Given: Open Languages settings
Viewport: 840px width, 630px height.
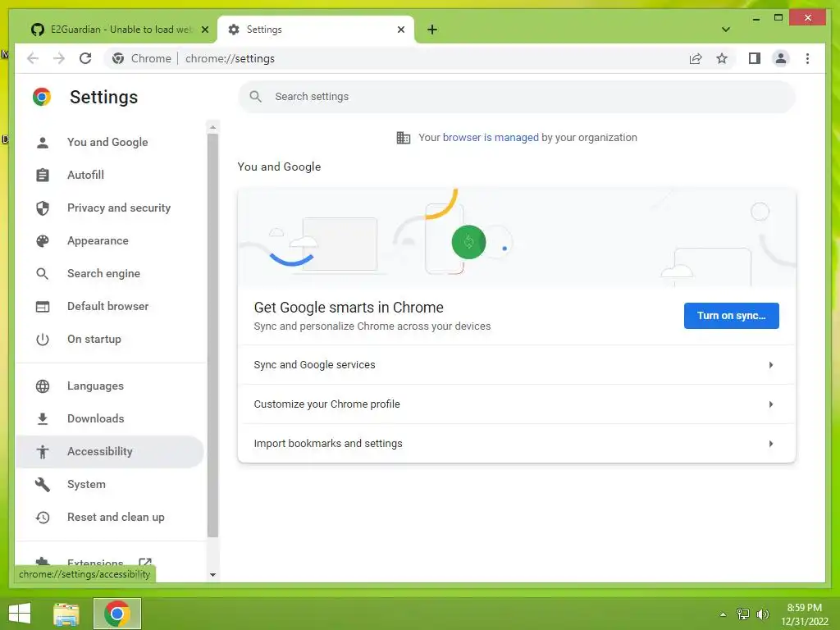Looking at the screenshot, I should (110, 386).
